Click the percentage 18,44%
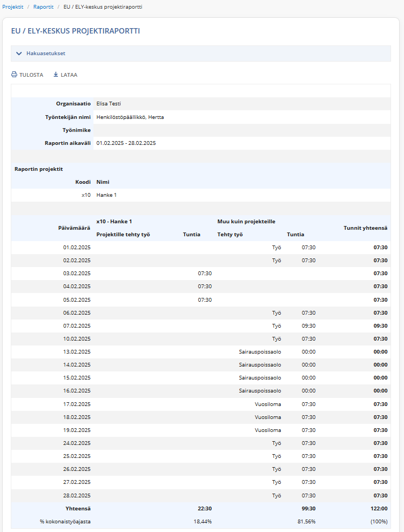This screenshot has height=532, width=404. coord(203,522)
